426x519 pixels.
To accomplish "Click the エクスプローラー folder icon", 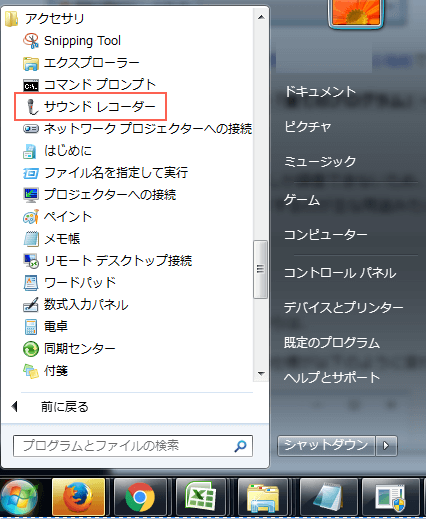I will click(x=31, y=63).
